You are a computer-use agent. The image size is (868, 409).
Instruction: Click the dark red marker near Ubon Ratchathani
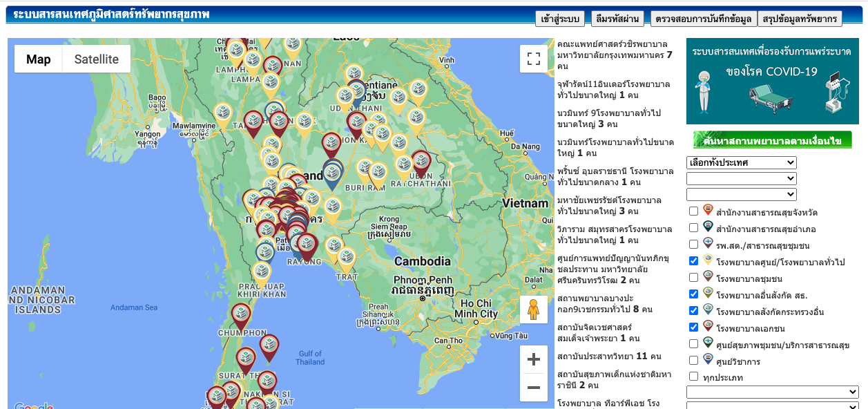coord(421,162)
